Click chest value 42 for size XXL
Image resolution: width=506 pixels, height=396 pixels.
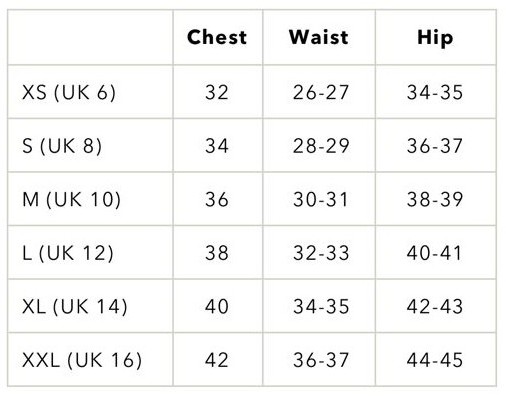[x=217, y=360]
